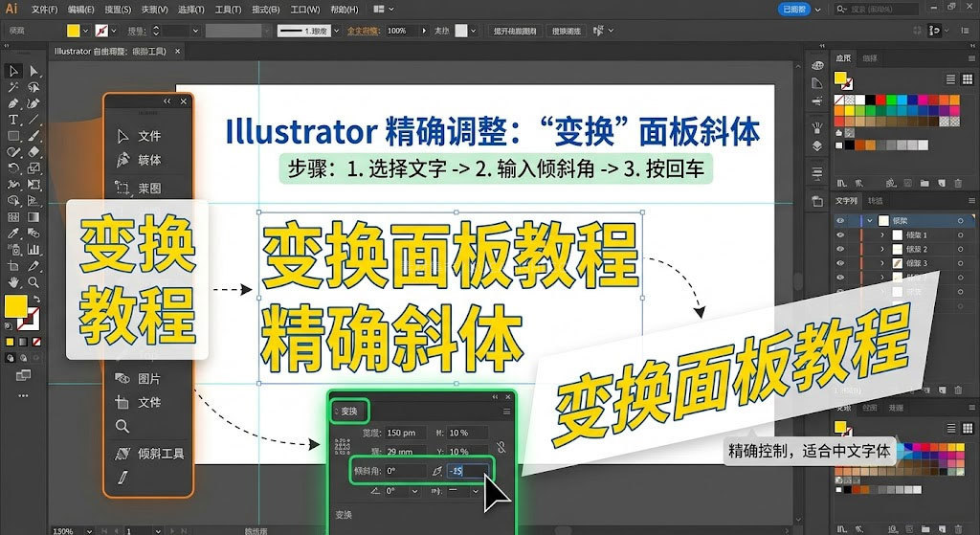Choose the Rotate tool

point(13,168)
